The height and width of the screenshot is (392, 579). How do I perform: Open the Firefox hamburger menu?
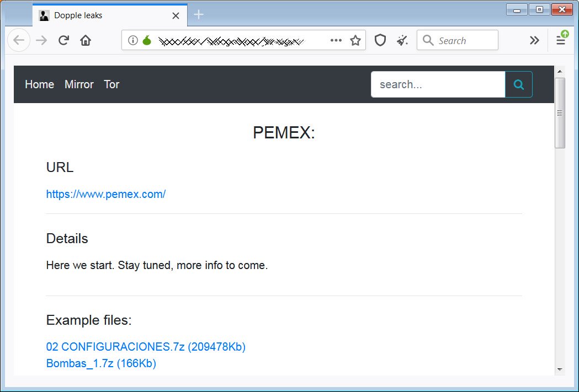(561, 40)
